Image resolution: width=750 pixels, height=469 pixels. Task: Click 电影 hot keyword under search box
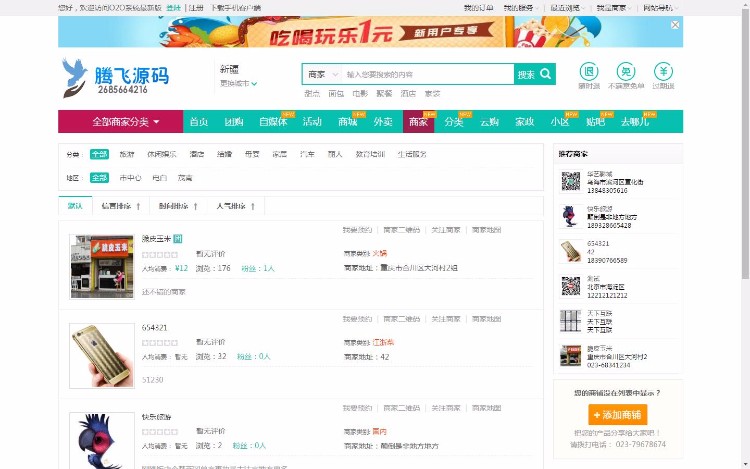pyautogui.click(x=360, y=93)
